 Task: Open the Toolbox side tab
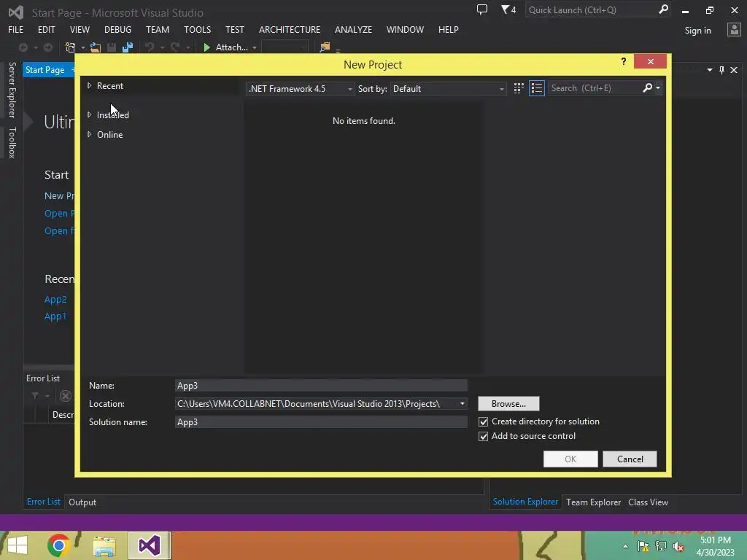click(12, 142)
